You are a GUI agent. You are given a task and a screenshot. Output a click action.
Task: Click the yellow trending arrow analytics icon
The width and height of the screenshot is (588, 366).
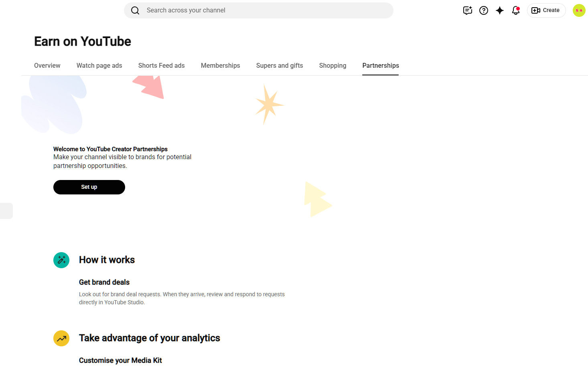click(x=61, y=338)
